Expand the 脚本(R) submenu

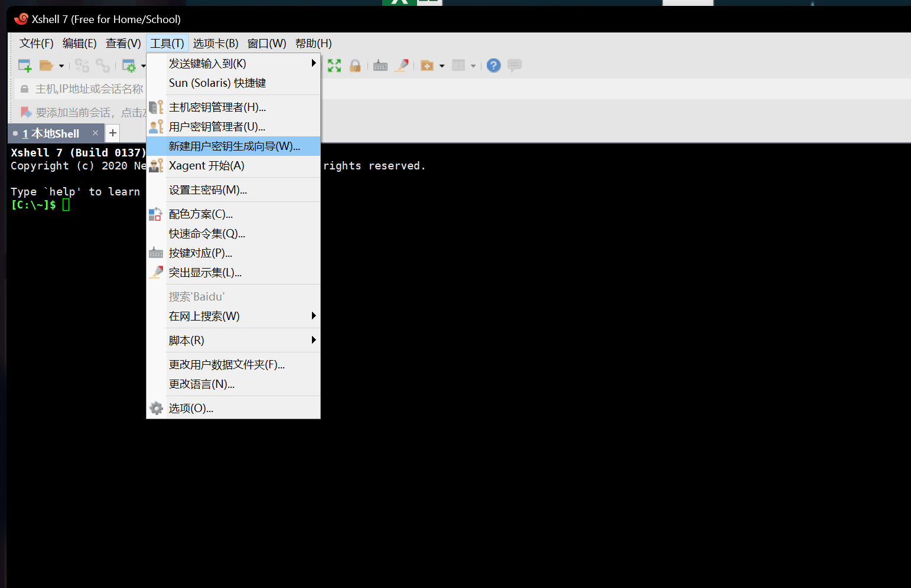click(x=233, y=340)
